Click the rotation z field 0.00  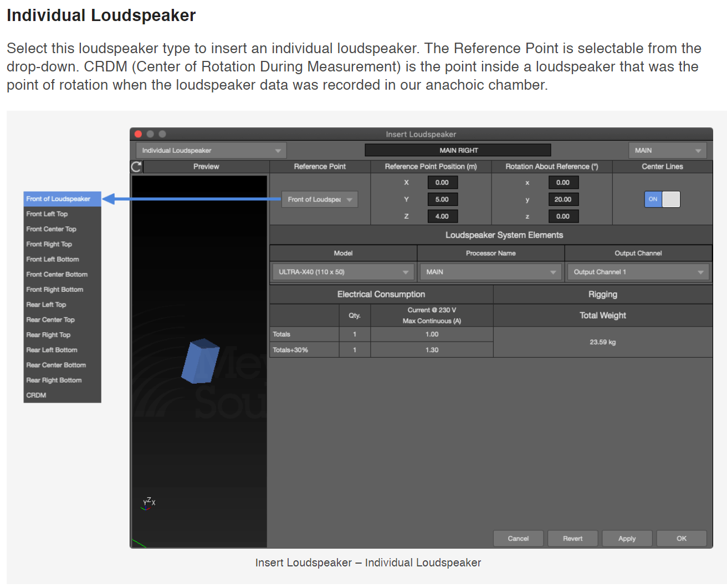click(x=563, y=216)
